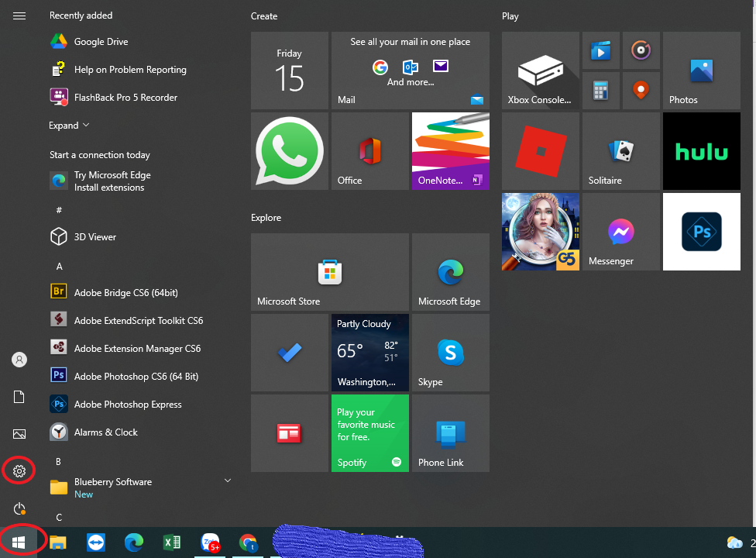
Task: Open Google Chrome from taskbar
Action: click(x=248, y=542)
